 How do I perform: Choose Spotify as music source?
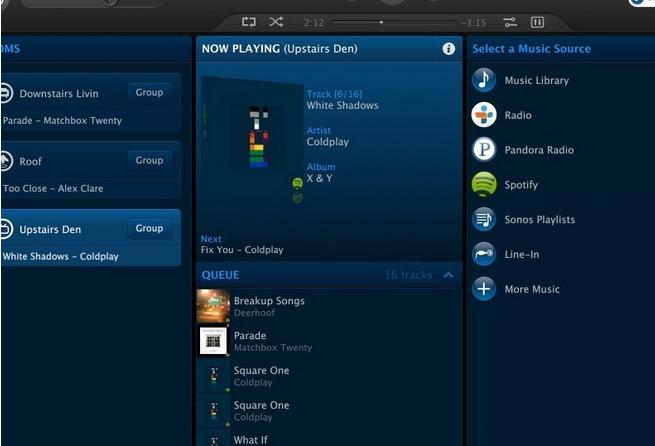tap(521, 185)
